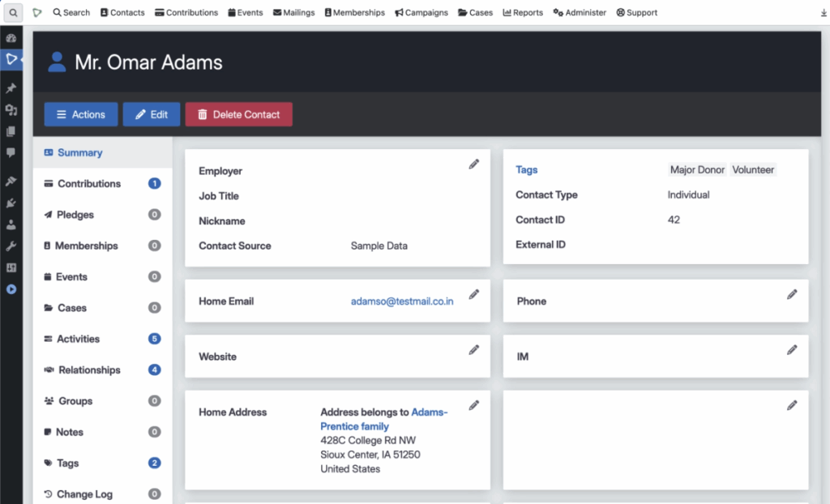Switch to the Relationships tab
Image resolution: width=830 pixels, height=504 pixels.
(x=89, y=370)
